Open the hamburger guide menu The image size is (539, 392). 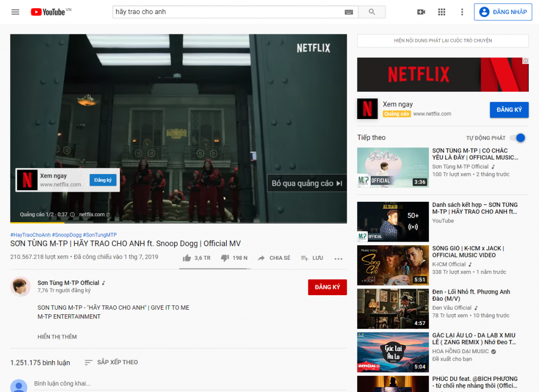coord(15,12)
